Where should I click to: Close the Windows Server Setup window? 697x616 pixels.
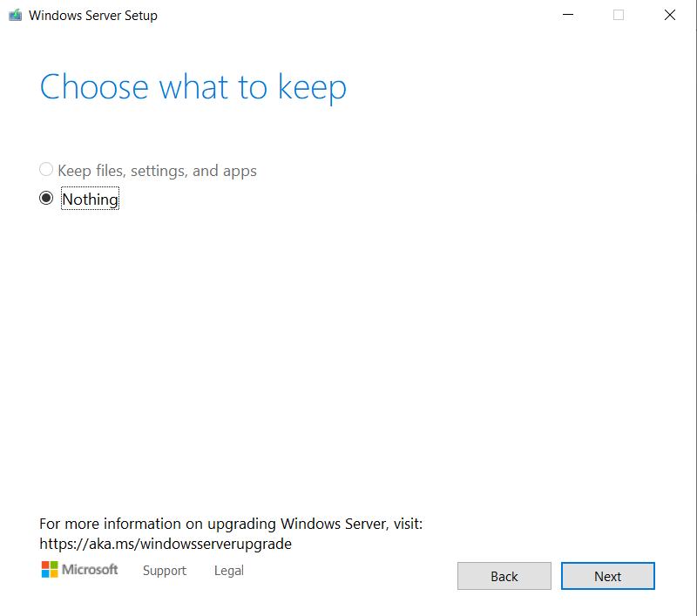click(669, 15)
